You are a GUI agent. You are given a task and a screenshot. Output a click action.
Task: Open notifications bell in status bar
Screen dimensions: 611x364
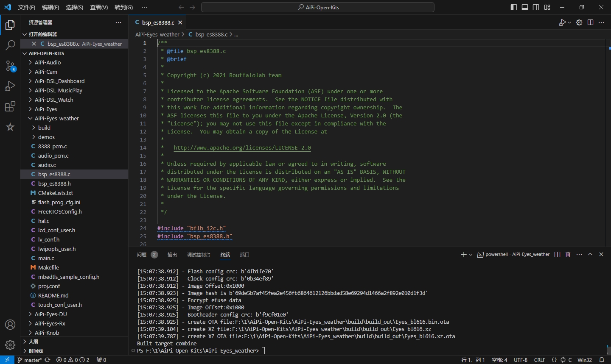click(602, 360)
